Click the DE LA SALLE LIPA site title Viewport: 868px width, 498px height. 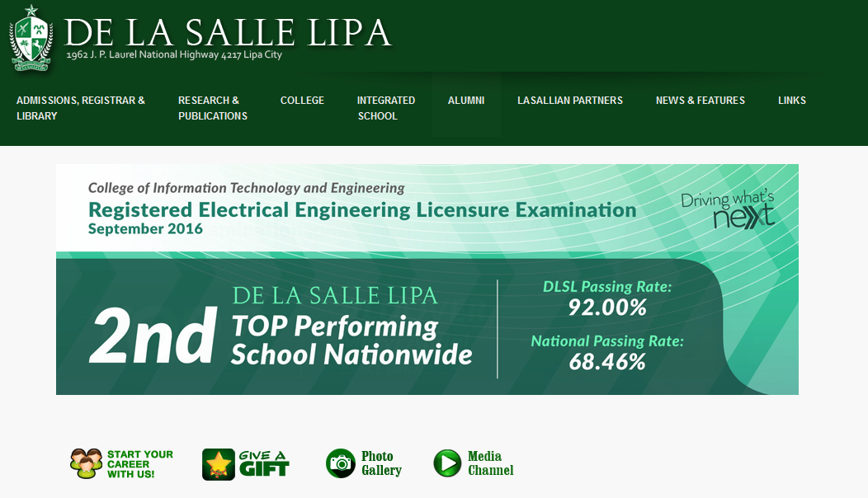point(228,32)
